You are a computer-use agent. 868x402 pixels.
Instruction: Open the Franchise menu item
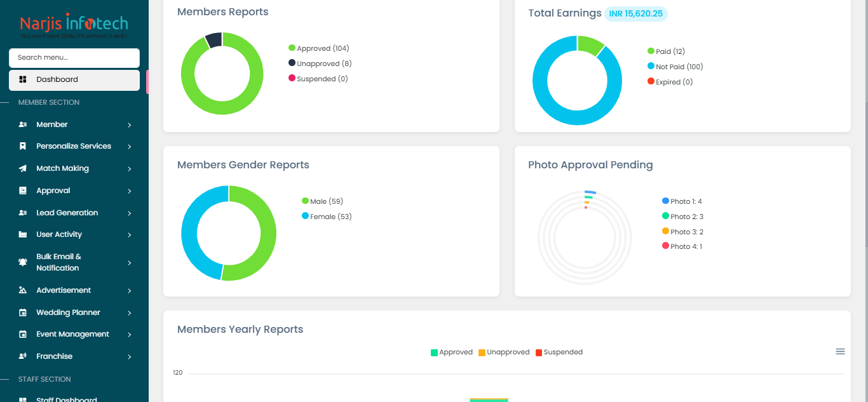74,356
